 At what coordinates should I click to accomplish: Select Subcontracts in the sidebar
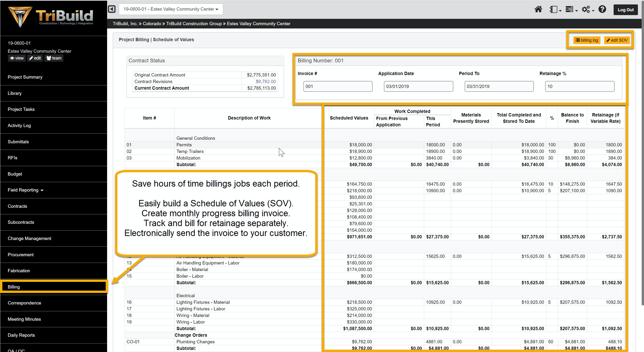tap(21, 222)
